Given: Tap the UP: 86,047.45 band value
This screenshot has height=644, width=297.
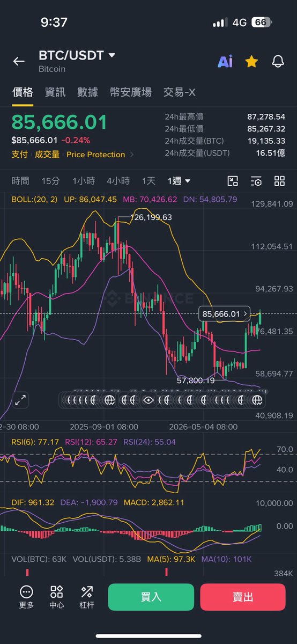Looking at the screenshot, I should 90,199.
